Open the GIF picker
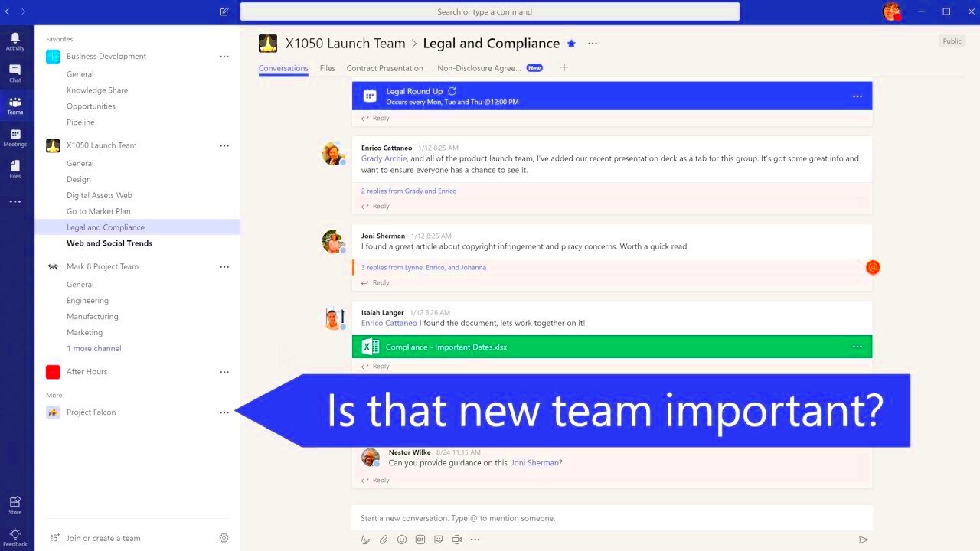Viewport: 980px width, 551px height. pyautogui.click(x=420, y=540)
